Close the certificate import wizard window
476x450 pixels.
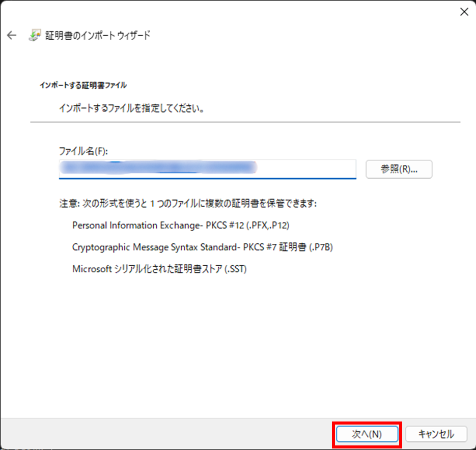click(x=464, y=12)
